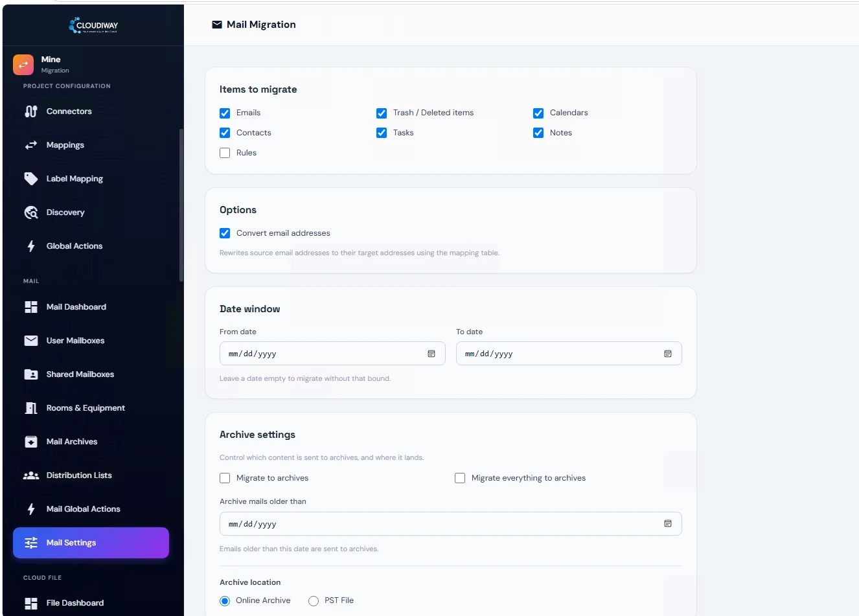Click Archive mails older than date field
The height and width of the screenshot is (616, 859).
click(450, 524)
